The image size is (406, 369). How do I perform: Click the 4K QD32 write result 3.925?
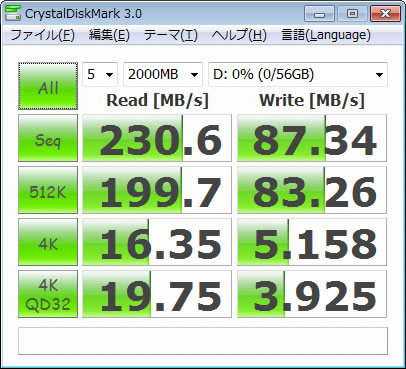point(312,294)
